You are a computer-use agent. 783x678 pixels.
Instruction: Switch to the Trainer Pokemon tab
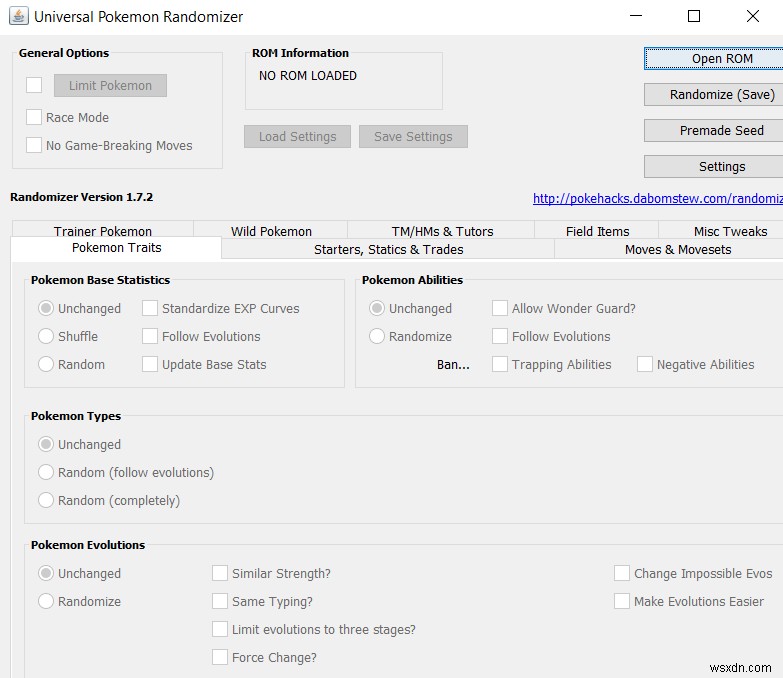click(103, 231)
